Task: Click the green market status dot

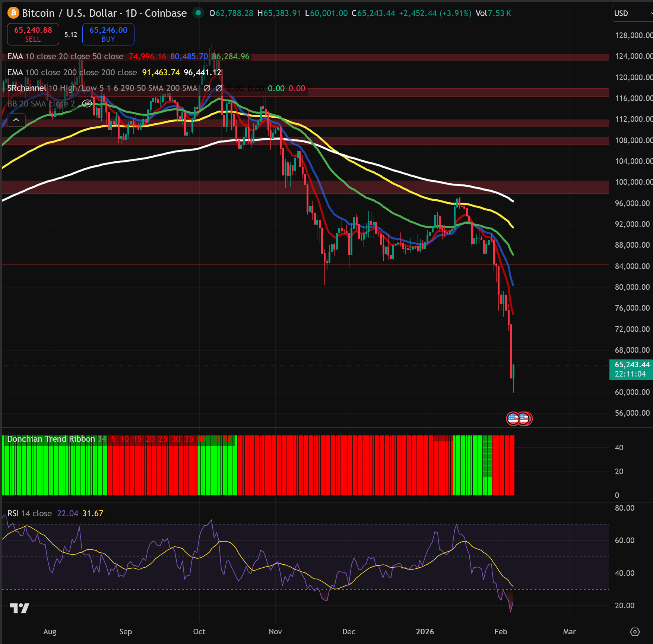Action: tap(199, 13)
